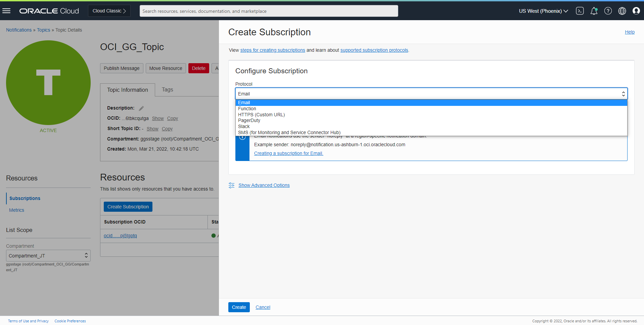Choose PagerDuty in the protocol options
The width and height of the screenshot is (644, 325).
(249, 120)
